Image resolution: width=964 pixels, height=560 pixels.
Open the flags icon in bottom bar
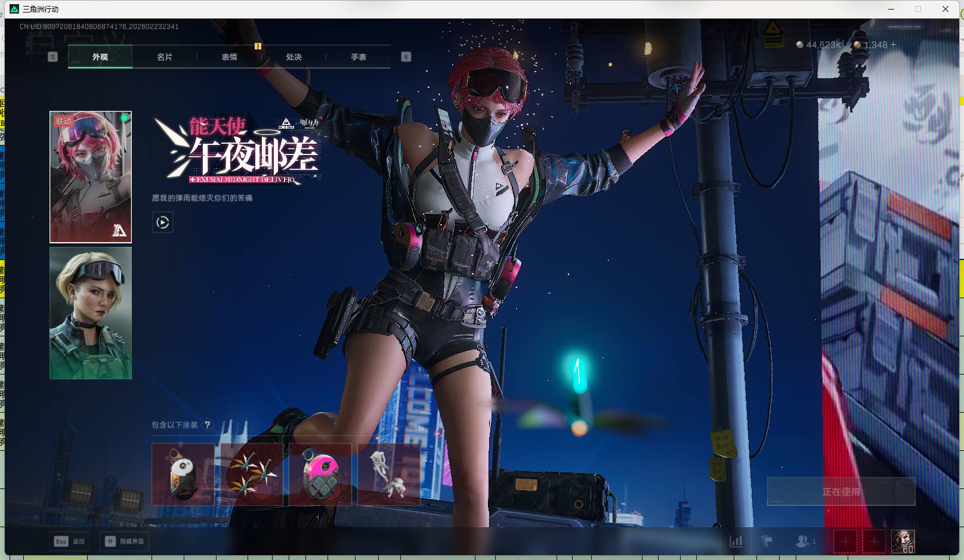[767, 542]
